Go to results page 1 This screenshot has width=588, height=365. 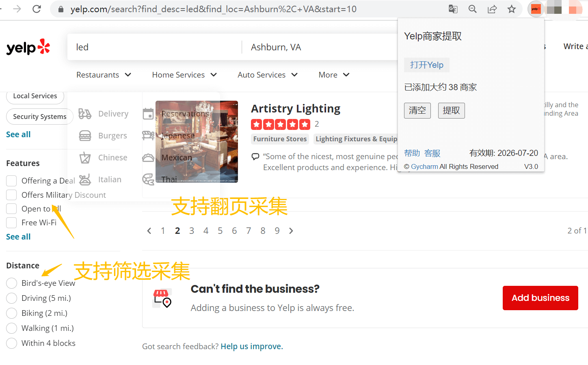click(x=163, y=231)
